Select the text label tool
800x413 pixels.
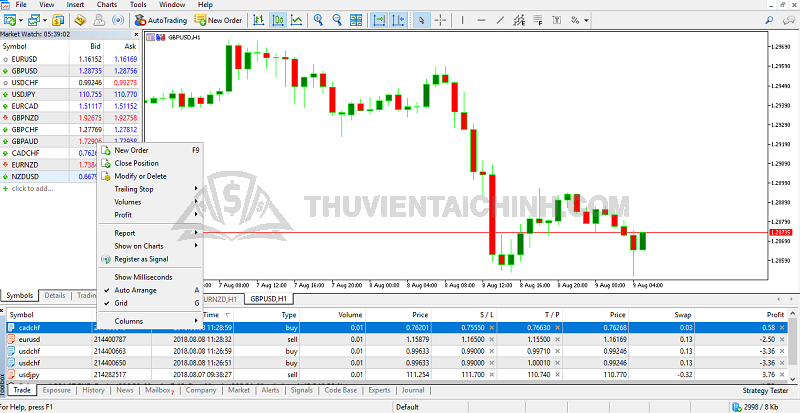[x=557, y=20]
